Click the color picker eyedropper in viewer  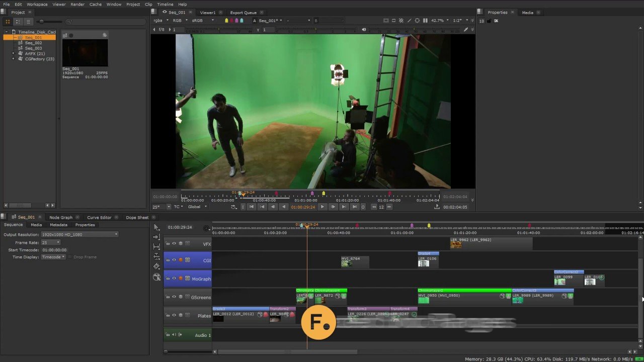click(x=465, y=30)
